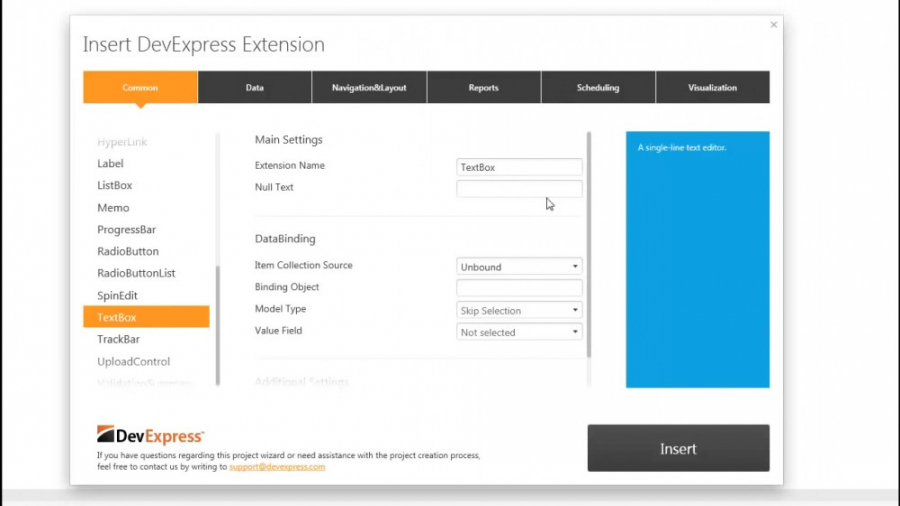
Task: Click the settings panel scrollbar
Action: pos(589,245)
